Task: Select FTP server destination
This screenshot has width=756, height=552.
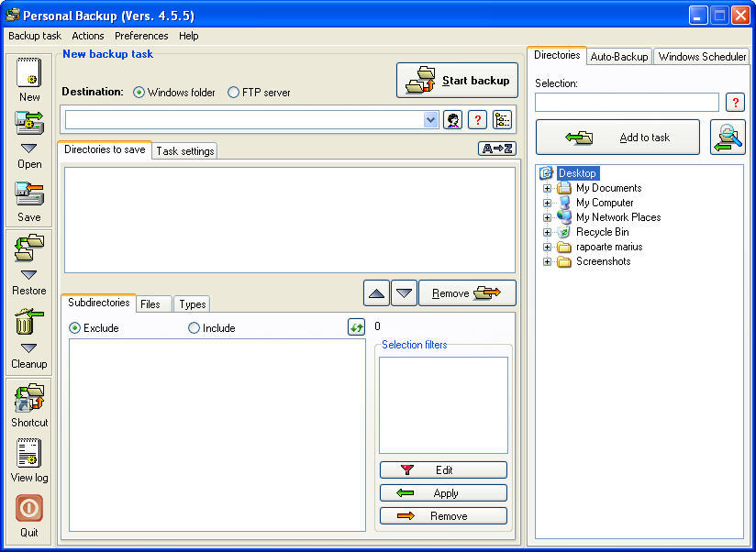Action: point(233,93)
